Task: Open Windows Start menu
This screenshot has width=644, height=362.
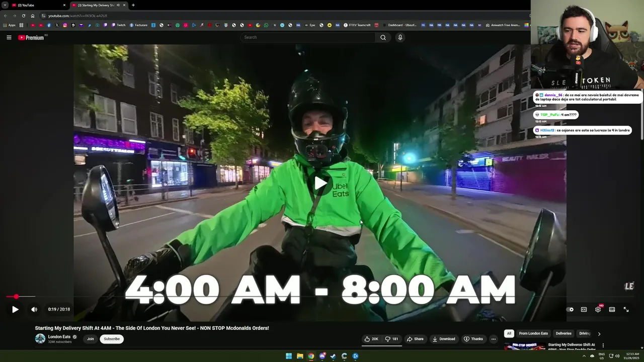Action: pos(289,356)
